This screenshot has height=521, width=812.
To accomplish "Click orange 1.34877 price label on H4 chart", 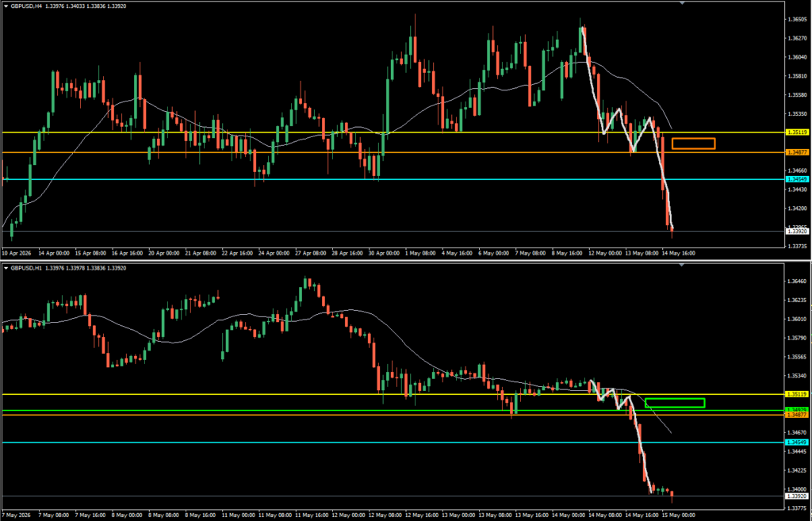I will coord(797,152).
